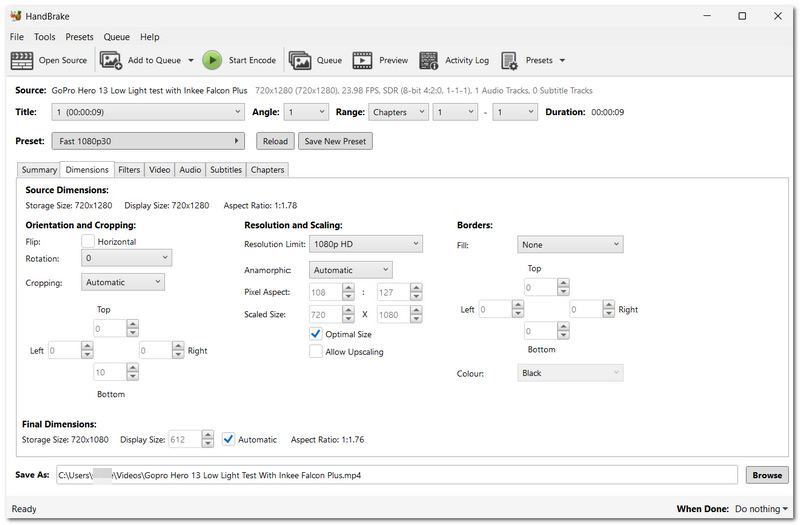Open the end chapter dropdown

tap(515, 112)
